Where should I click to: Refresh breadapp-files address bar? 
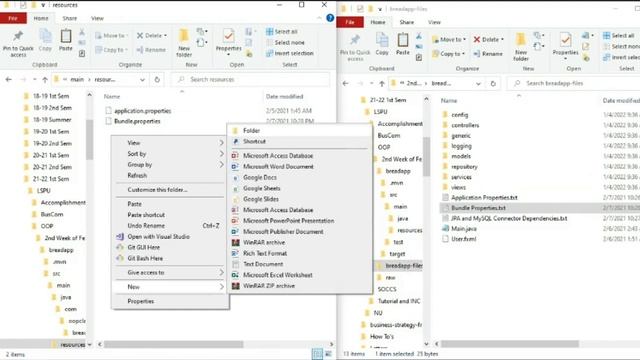pos(493,84)
